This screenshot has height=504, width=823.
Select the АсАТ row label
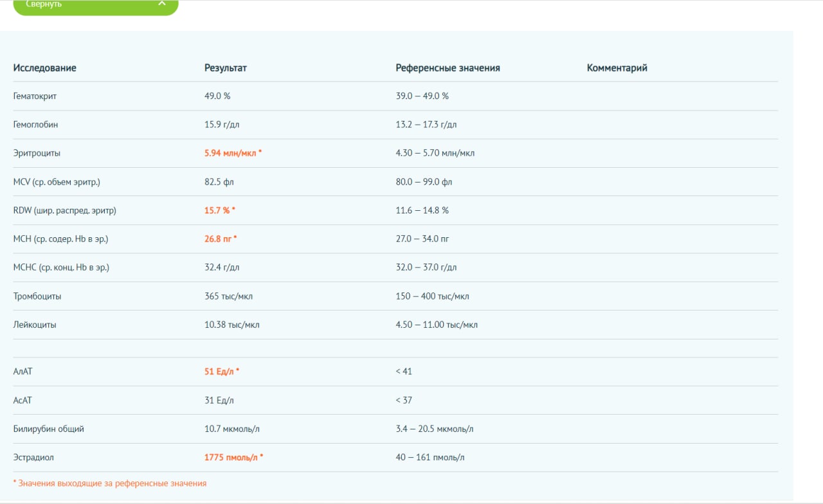pos(23,400)
